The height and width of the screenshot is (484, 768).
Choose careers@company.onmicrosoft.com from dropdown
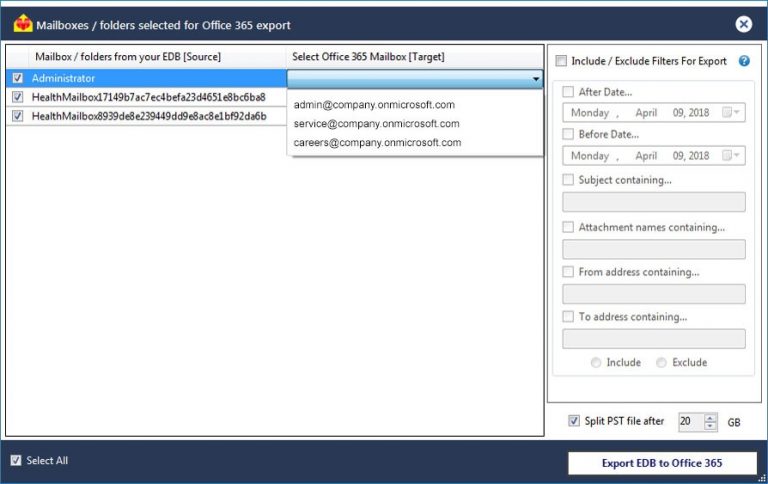click(377, 143)
